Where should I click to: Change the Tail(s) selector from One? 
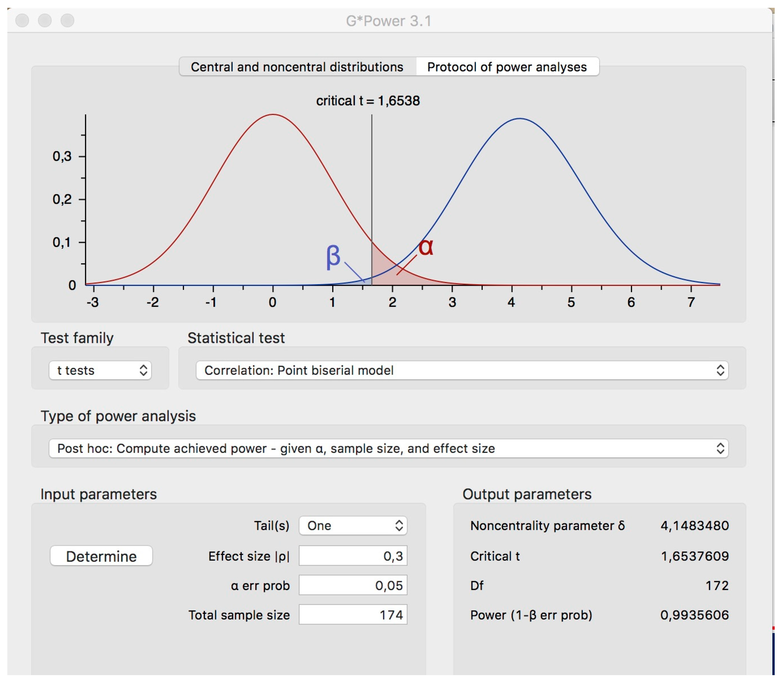click(x=353, y=526)
